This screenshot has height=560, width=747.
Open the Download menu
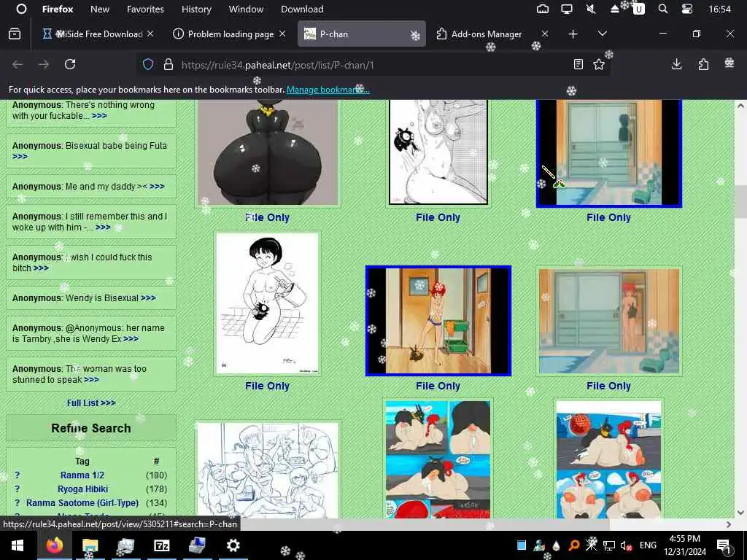[302, 9]
